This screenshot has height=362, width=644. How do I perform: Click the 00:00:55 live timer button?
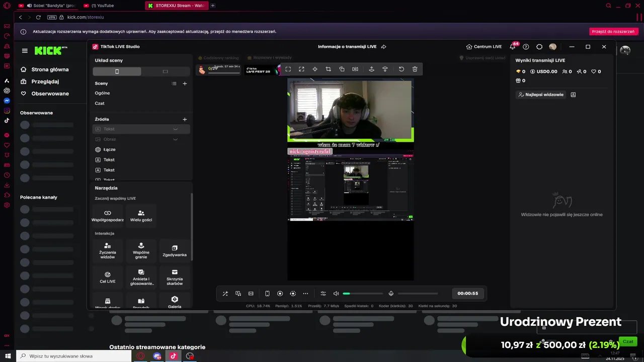468,293
